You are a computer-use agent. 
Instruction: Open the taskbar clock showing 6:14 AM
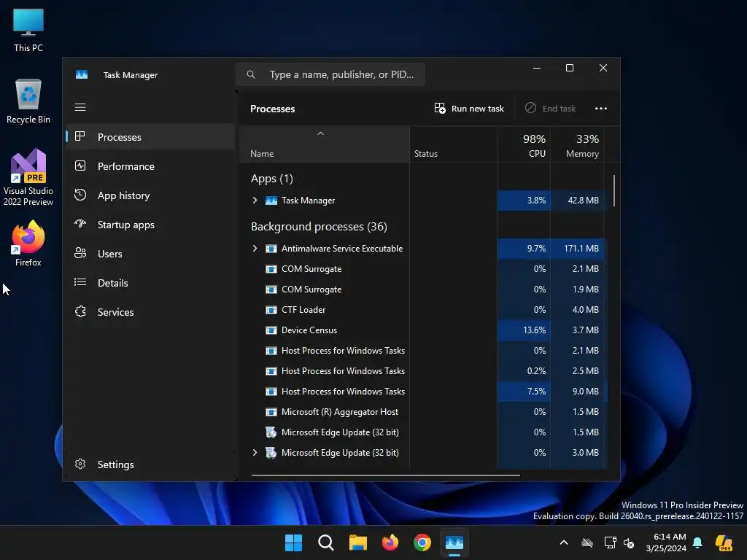click(x=666, y=542)
